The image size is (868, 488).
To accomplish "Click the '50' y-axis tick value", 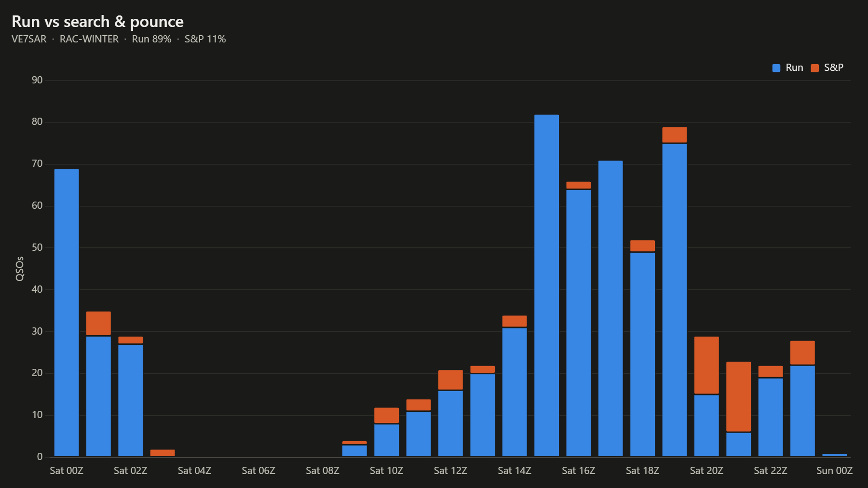I will [x=37, y=247].
